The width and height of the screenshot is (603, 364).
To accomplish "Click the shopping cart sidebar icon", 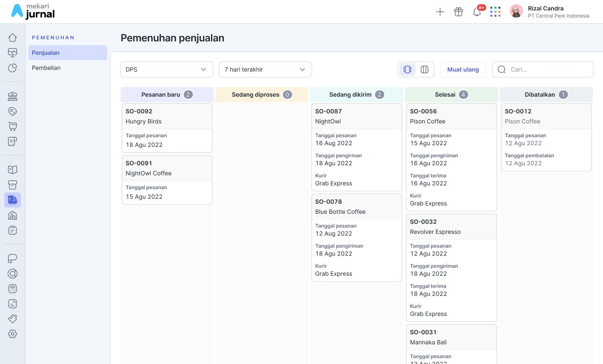I will [13, 126].
